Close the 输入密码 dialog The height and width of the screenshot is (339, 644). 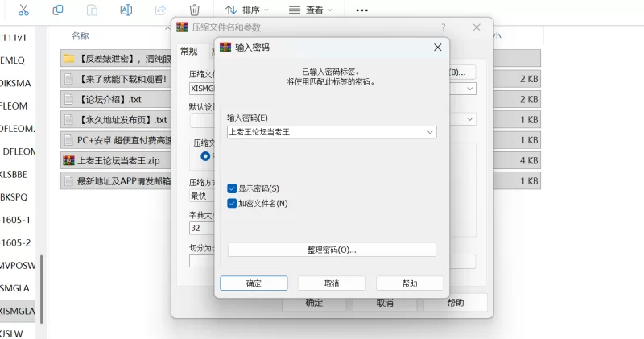click(437, 48)
